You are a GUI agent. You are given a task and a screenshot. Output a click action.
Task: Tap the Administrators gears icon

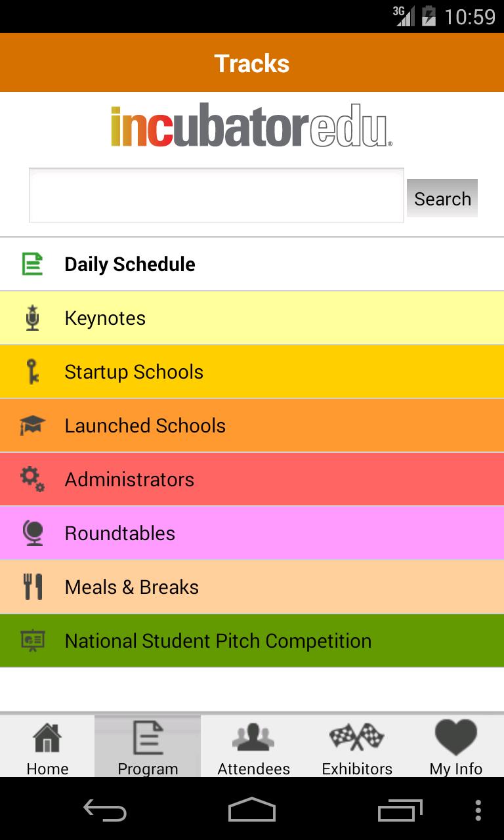click(x=32, y=479)
